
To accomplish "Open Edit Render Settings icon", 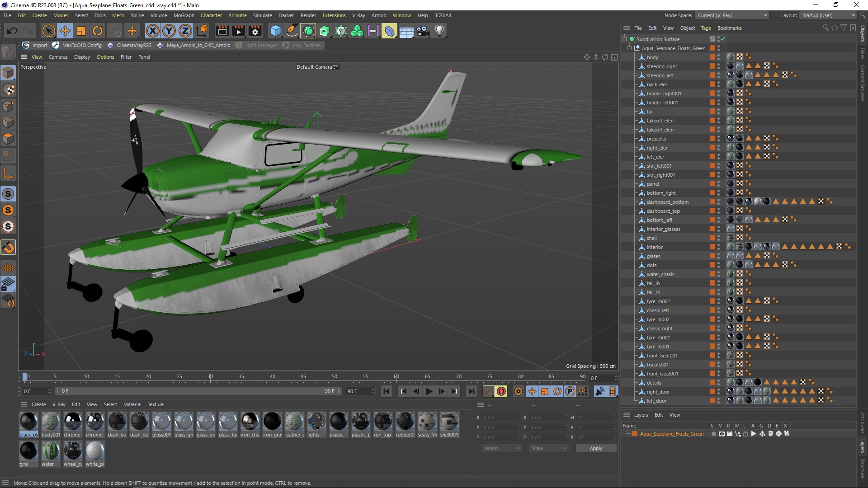I will [255, 31].
